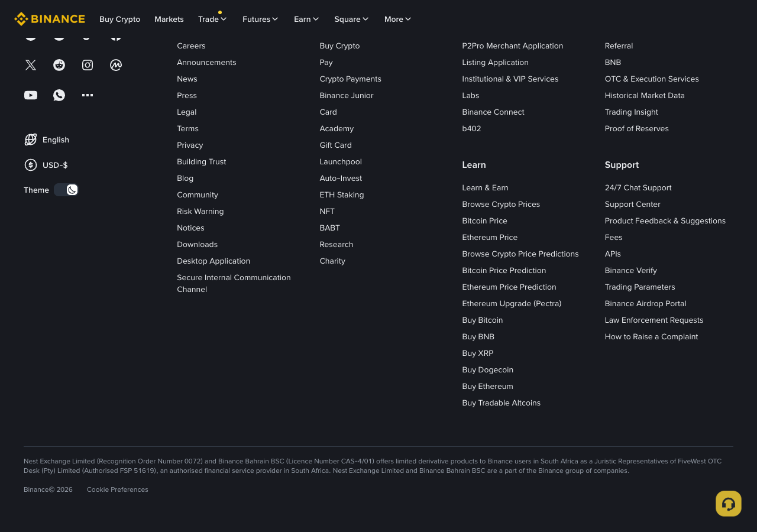Open Secure Internal Communication Channel link
The image size is (757, 532).
coord(234,283)
